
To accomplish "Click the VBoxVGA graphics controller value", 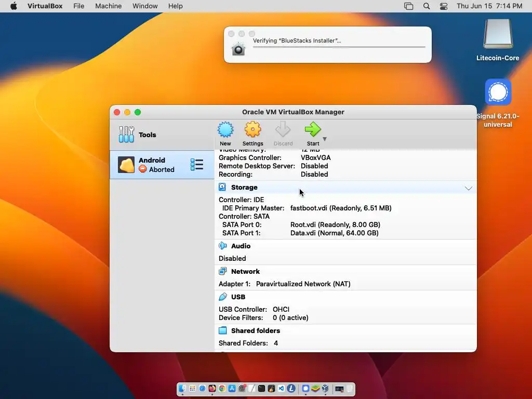I will pos(315,158).
